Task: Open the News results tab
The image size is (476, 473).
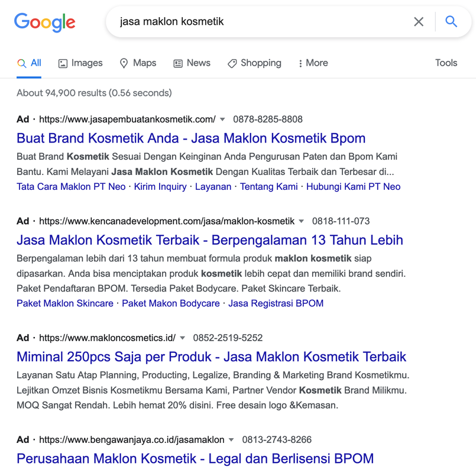Action: (x=192, y=63)
